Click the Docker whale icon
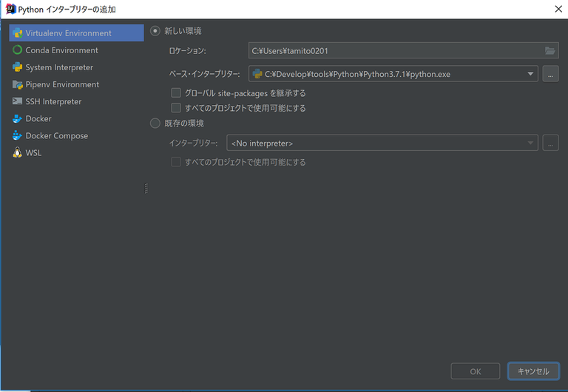The image size is (568, 392). (18, 118)
